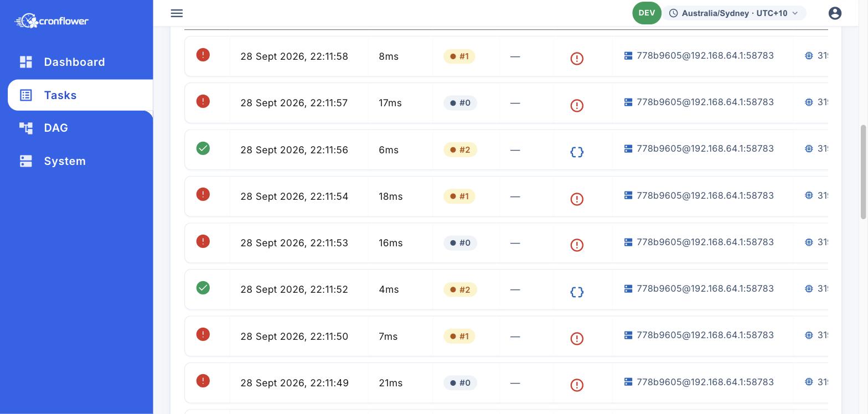This screenshot has height=414, width=868.
Task: View error details icon for 22:11:57 run
Action: tap(577, 105)
